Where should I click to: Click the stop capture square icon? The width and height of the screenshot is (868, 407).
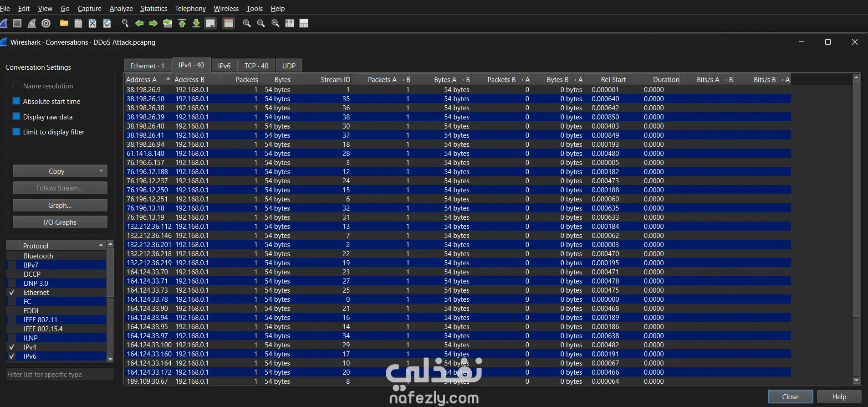click(x=17, y=23)
